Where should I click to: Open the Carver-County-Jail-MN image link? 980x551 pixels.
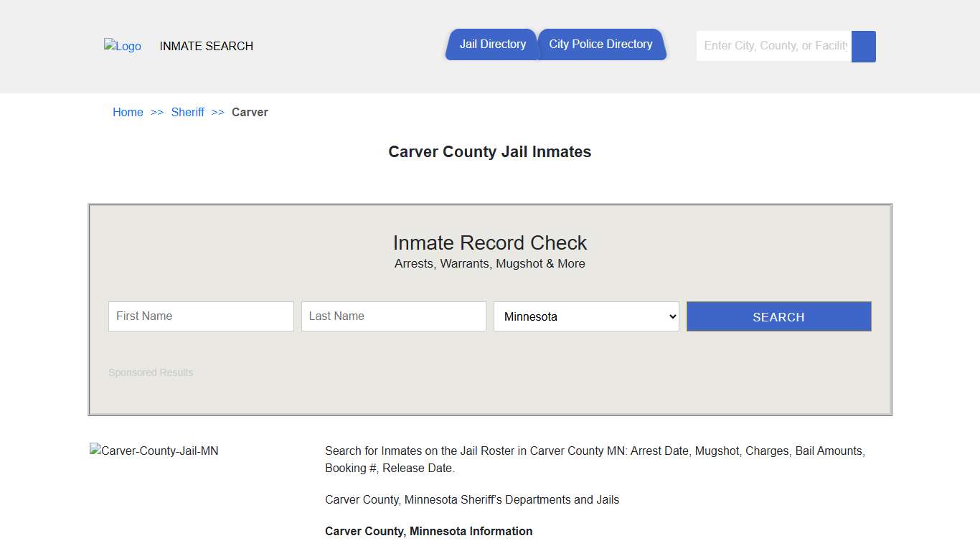(154, 451)
